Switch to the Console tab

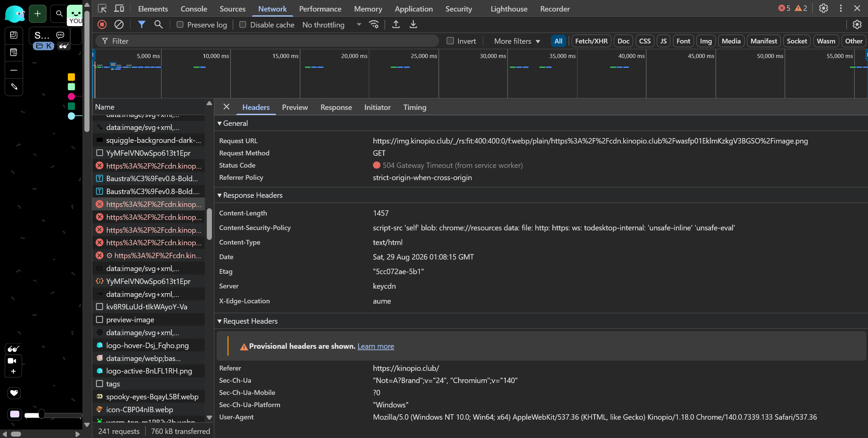pyautogui.click(x=194, y=9)
